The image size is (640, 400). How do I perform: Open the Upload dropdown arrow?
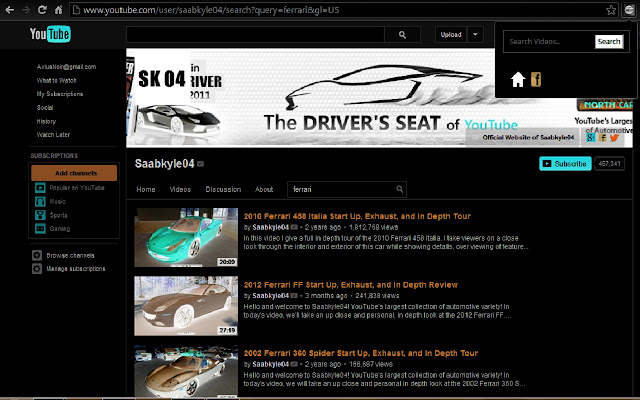[x=475, y=35]
